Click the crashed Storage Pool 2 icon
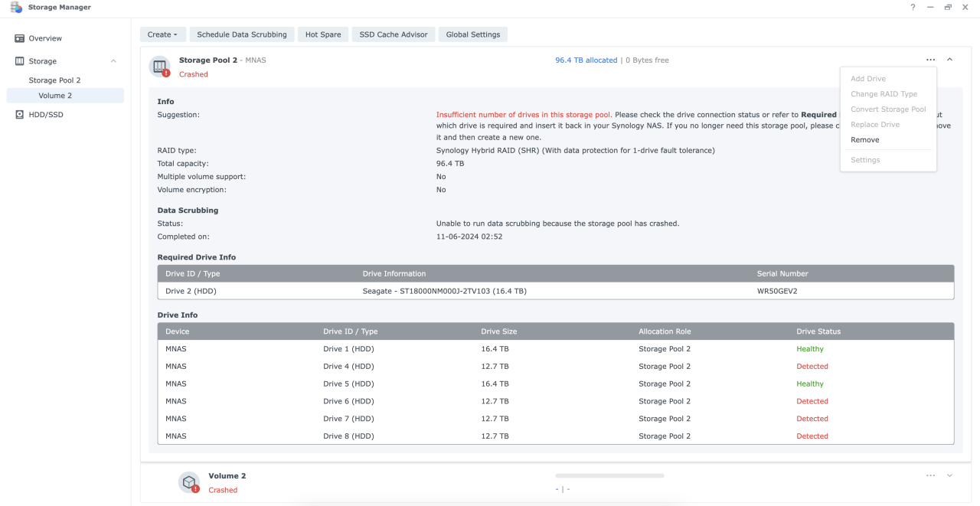Screen dimensions: 980x506 159,67
